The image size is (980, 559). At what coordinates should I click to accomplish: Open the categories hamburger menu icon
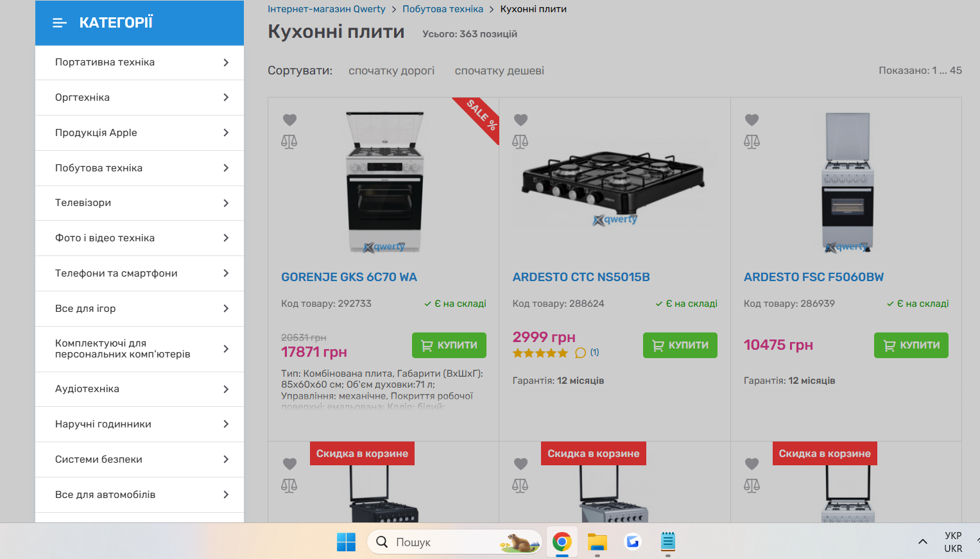click(60, 23)
